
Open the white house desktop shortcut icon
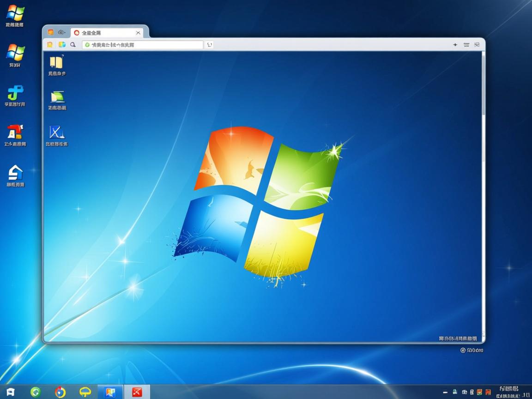(15, 173)
